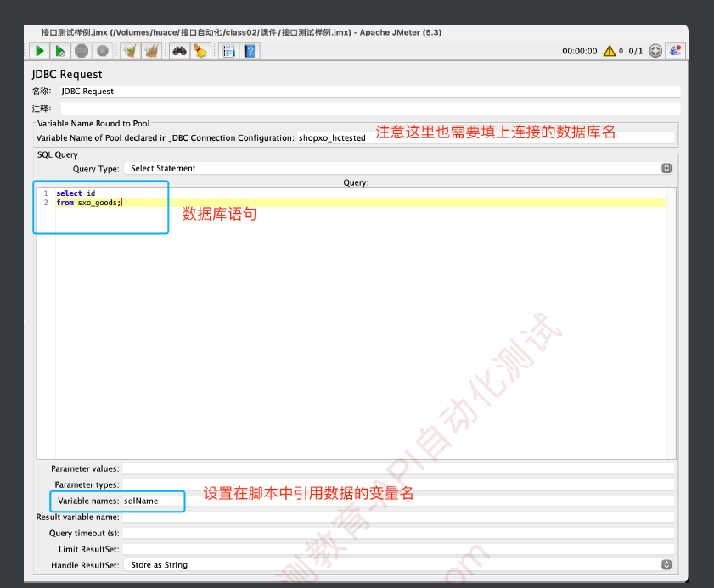
Task: Open the Query Type dropdown
Action: [x=399, y=168]
